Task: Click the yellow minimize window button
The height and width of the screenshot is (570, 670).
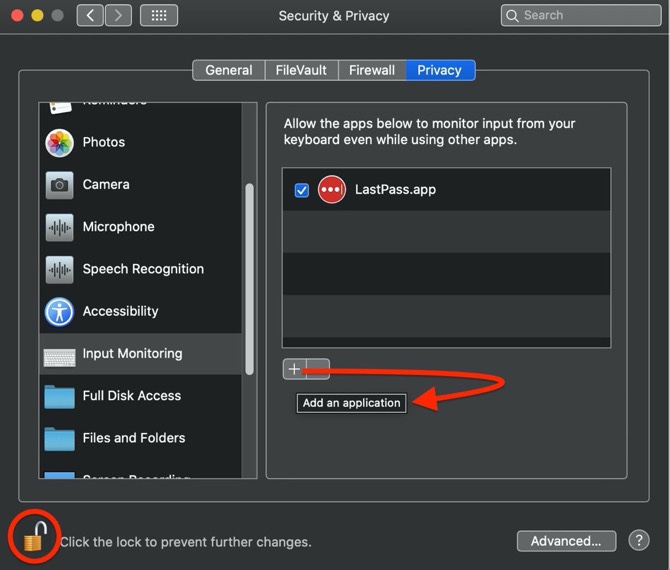Action: click(x=37, y=16)
